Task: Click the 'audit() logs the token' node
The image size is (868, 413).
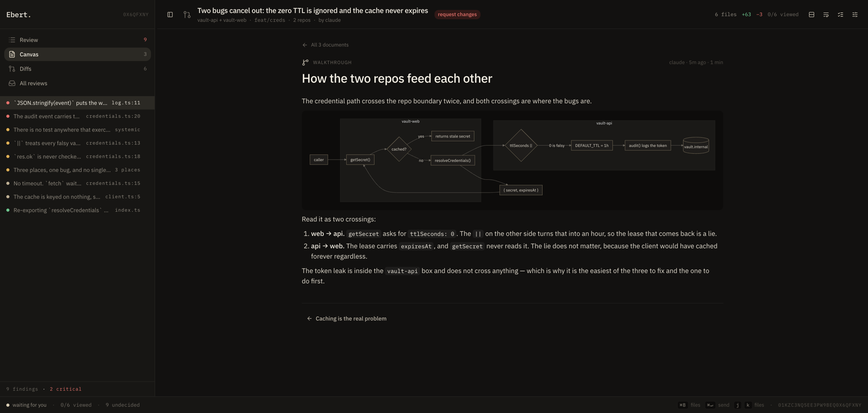Action: pyautogui.click(x=648, y=146)
